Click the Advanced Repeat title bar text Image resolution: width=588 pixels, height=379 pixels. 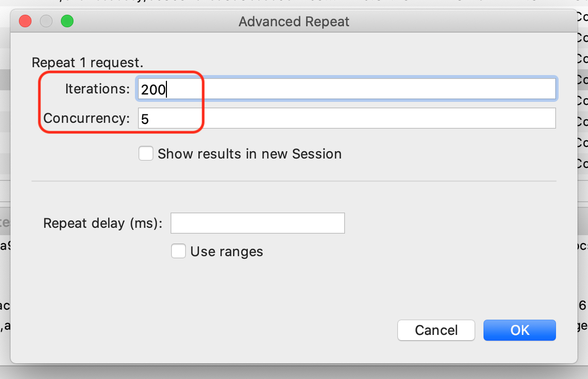pyautogui.click(x=294, y=22)
